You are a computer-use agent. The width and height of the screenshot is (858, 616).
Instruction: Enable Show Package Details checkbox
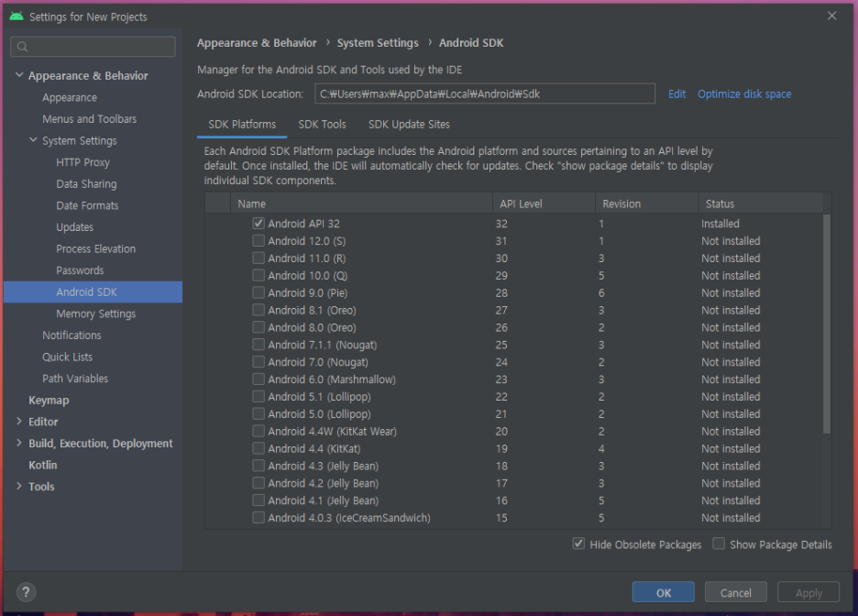pos(719,544)
